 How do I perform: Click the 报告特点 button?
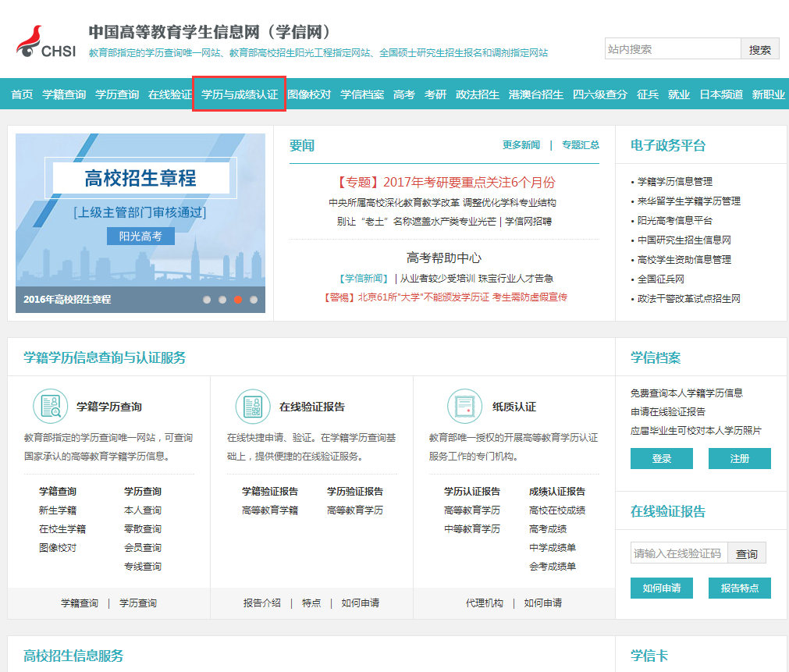point(740,588)
